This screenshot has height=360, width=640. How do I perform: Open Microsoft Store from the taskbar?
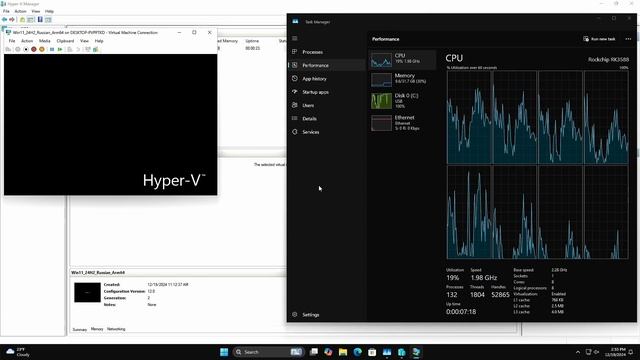tap(372, 352)
